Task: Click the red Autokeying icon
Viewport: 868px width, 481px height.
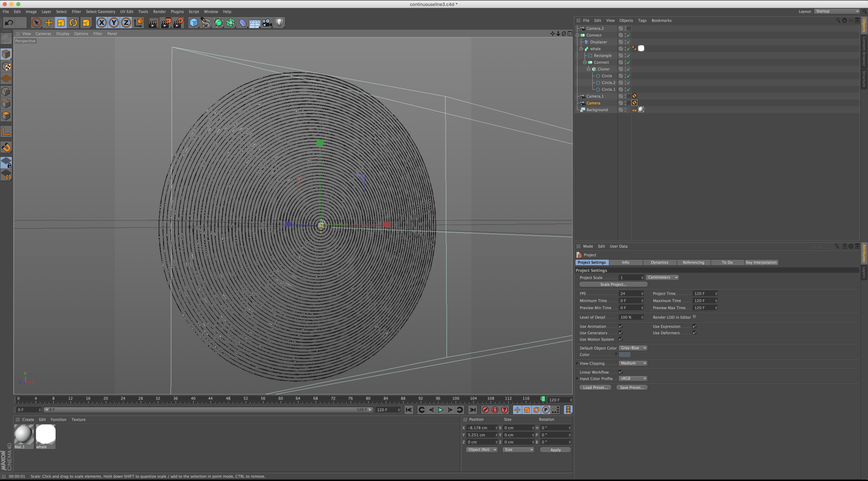Action: point(495,410)
